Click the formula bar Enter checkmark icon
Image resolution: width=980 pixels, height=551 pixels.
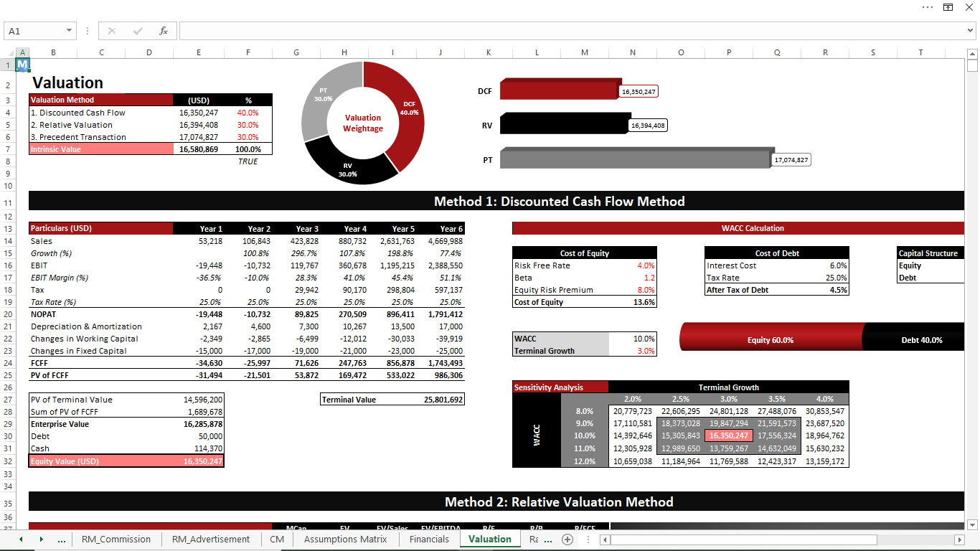pyautogui.click(x=138, y=31)
